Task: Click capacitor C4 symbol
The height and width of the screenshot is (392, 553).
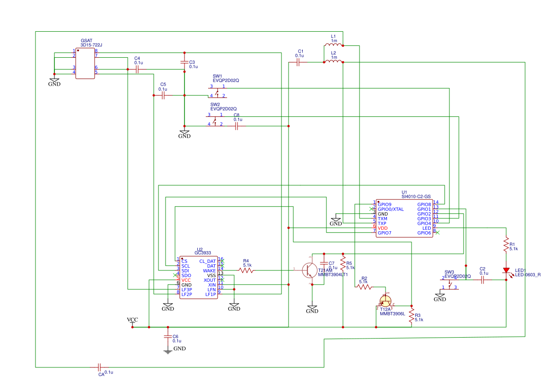Action: pyautogui.click(x=138, y=70)
